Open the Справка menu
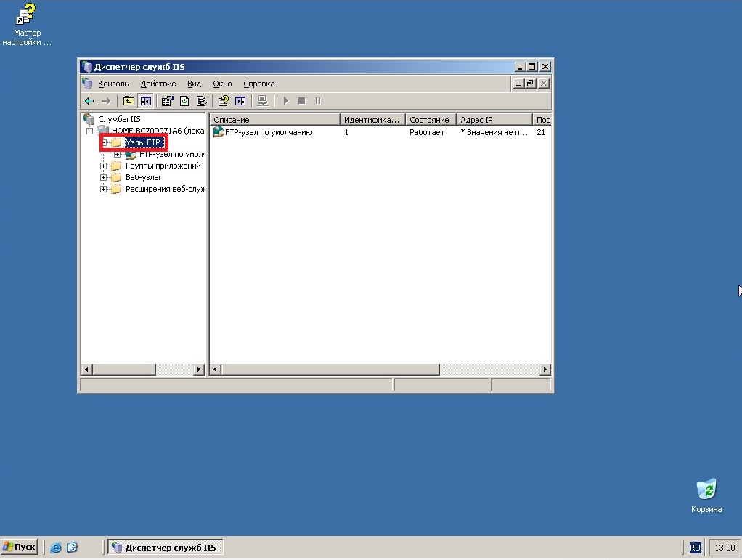This screenshot has width=742, height=560. click(259, 84)
